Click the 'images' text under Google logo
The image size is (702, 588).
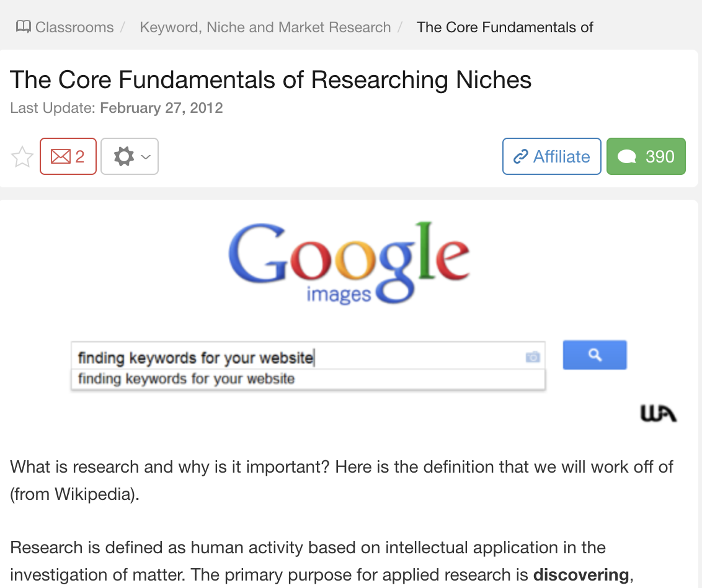click(x=339, y=295)
